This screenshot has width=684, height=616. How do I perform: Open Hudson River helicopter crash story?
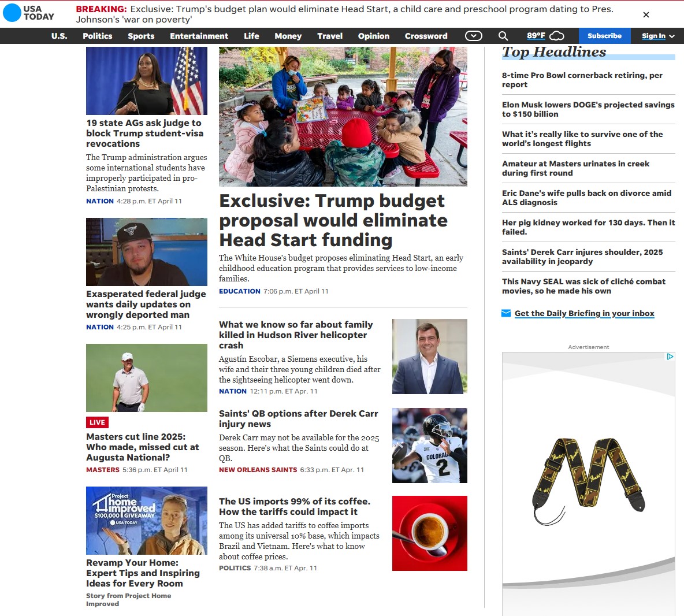pos(296,335)
